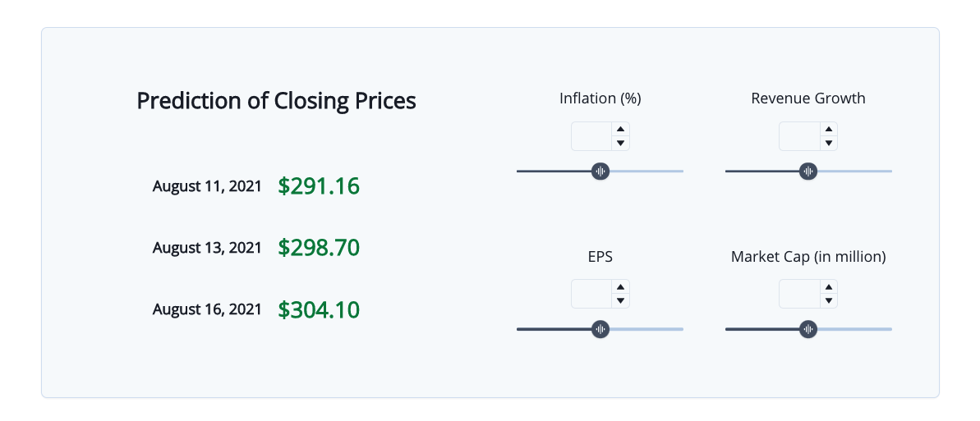Click Revenue Growth up arrow stepper
The image size is (980, 421).
click(x=829, y=129)
